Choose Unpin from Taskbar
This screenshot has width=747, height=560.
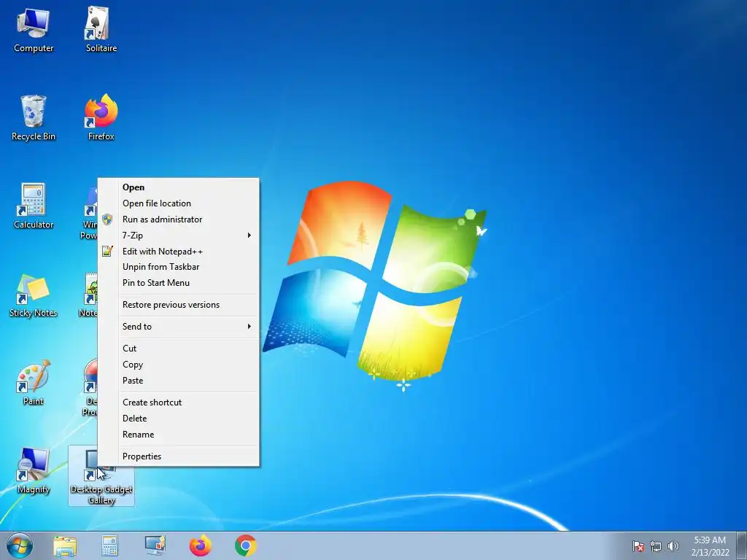179,267
